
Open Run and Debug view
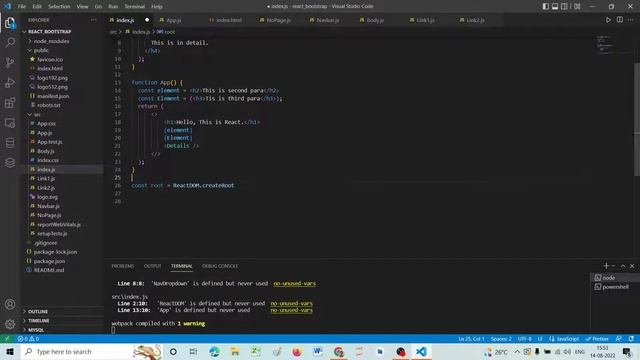tap(10, 82)
